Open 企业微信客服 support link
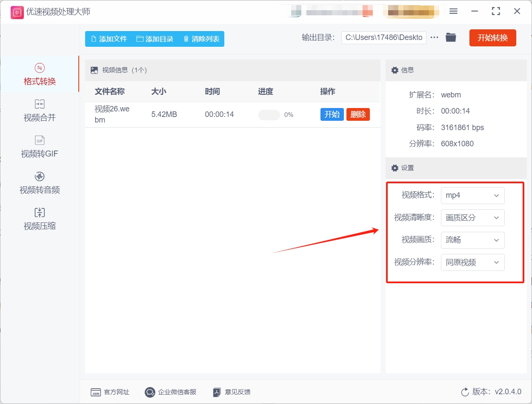 coord(171,392)
